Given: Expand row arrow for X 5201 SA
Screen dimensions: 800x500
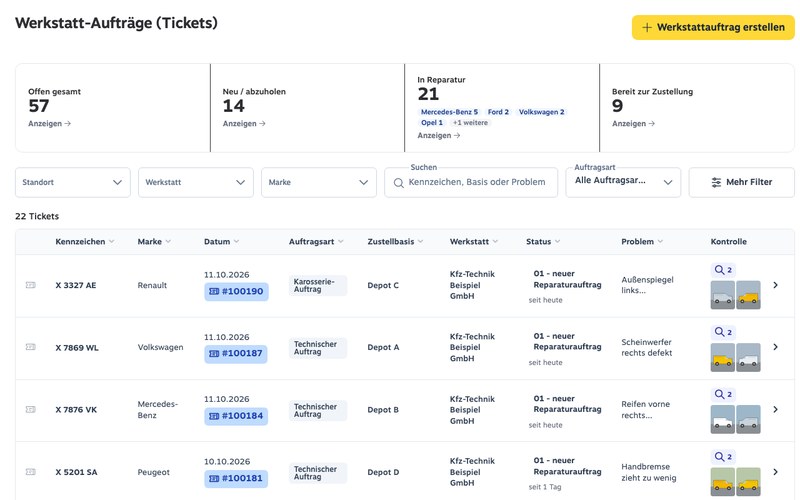Looking at the screenshot, I should (775, 472).
